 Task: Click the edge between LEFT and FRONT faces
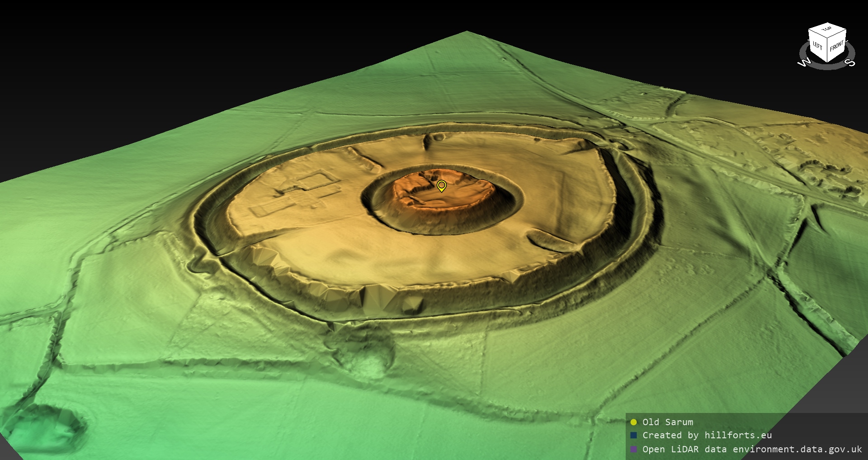(827, 51)
